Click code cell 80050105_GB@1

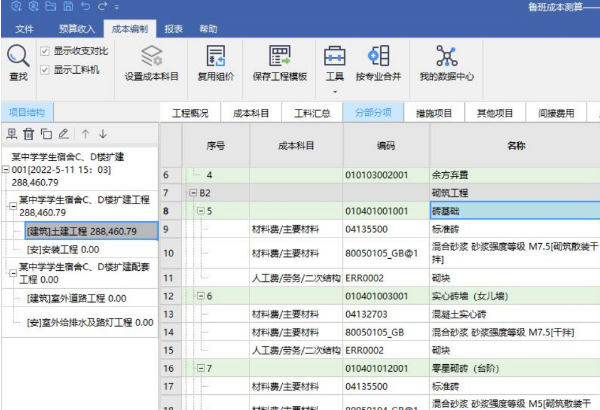pos(386,253)
